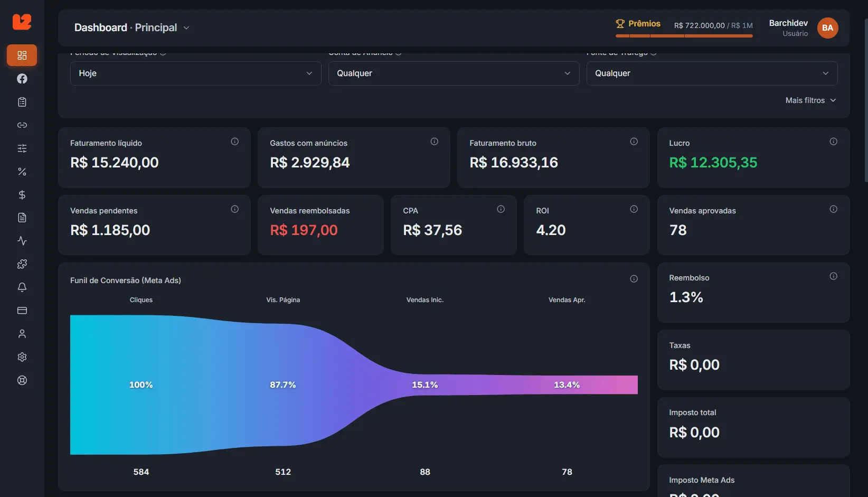This screenshot has width=868, height=497.
Task: Open the dollar sign icon in sidebar
Action: tap(22, 195)
